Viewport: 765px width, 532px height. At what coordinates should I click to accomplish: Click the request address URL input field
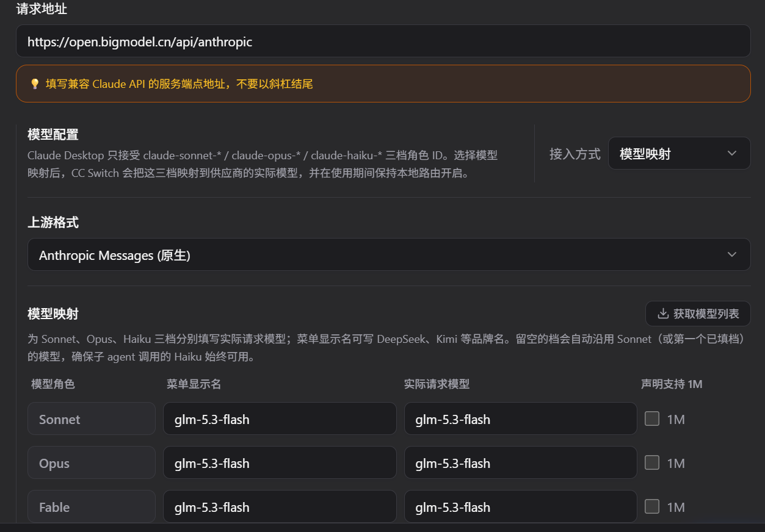[383, 41]
